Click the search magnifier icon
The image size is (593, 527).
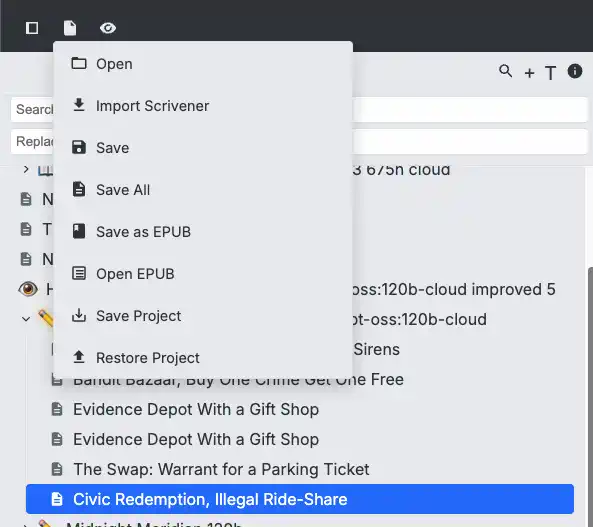click(506, 71)
